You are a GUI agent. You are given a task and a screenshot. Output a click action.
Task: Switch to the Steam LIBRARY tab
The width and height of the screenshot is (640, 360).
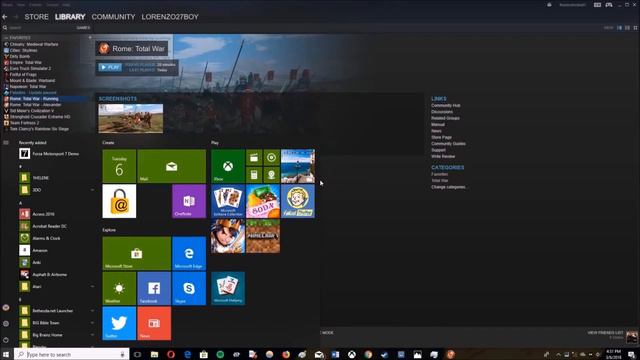[x=70, y=17]
